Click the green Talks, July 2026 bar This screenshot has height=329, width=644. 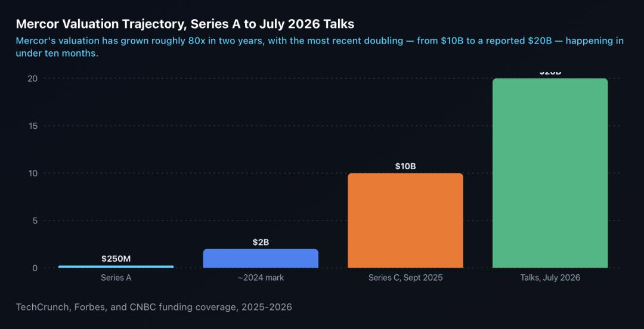tap(550, 173)
